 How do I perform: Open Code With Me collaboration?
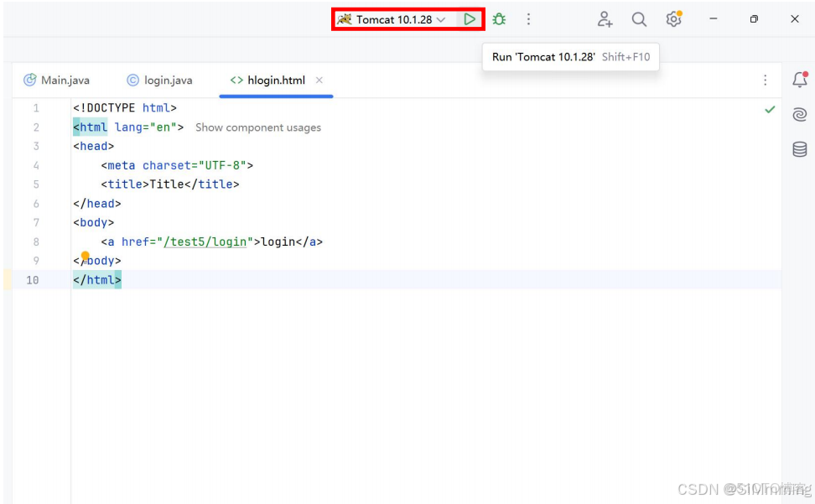pos(605,18)
